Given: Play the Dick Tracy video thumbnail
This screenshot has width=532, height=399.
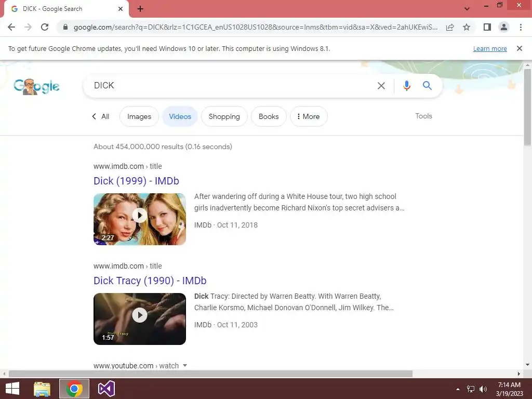Looking at the screenshot, I should coord(140,319).
